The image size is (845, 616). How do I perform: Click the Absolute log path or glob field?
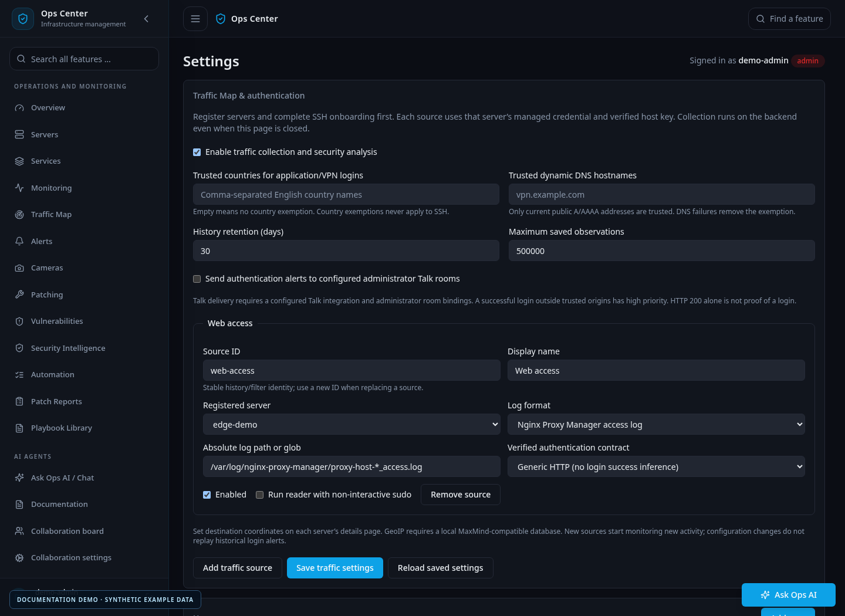[x=351, y=467]
